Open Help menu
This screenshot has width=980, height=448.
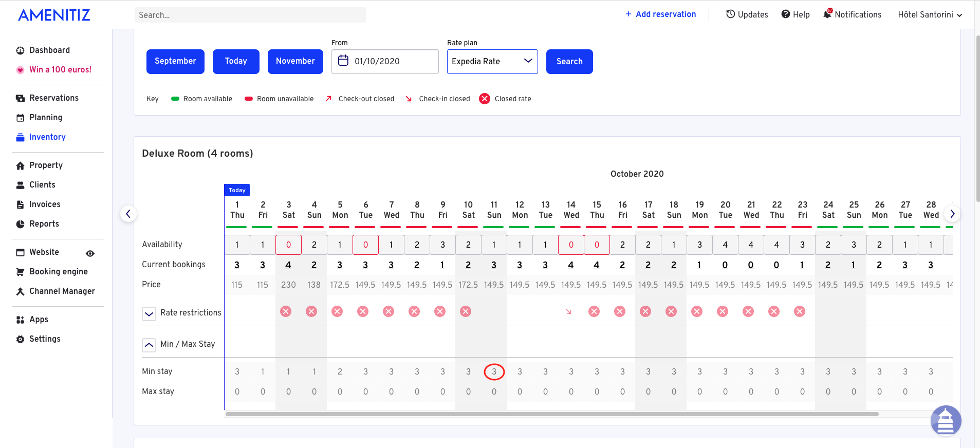tap(796, 14)
